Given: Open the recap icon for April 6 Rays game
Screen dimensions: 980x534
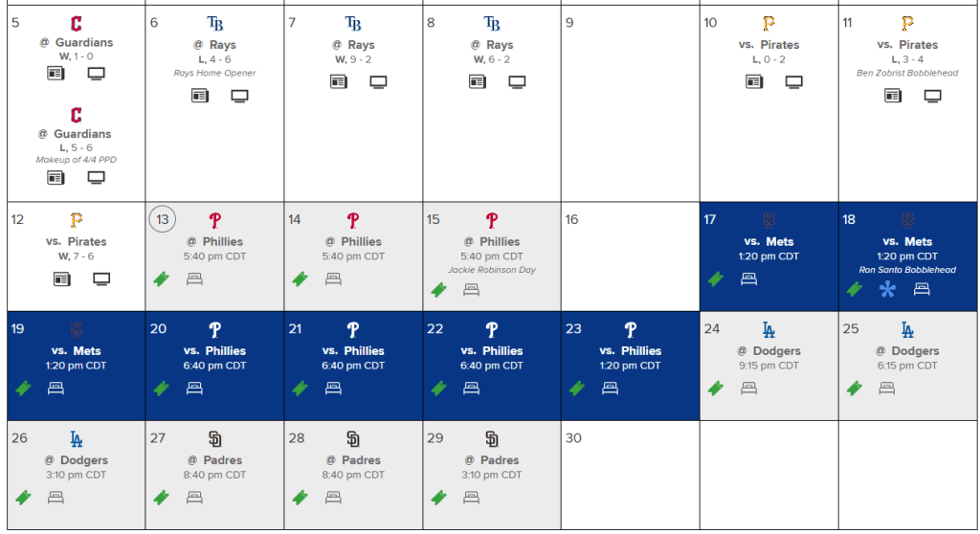Looking at the screenshot, I should point(199,96).
